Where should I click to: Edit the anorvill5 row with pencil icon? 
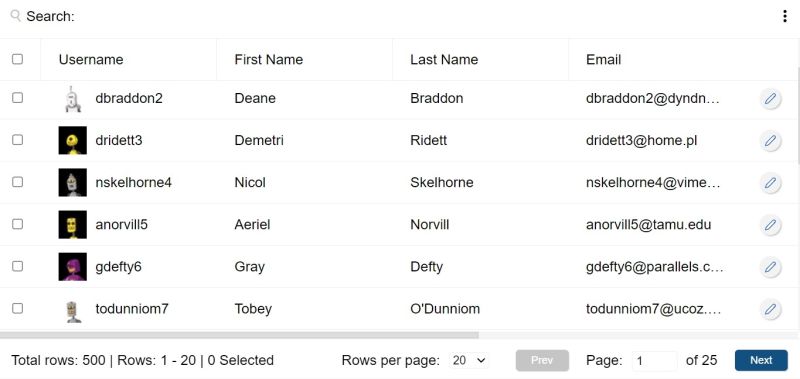click(770, 224)
